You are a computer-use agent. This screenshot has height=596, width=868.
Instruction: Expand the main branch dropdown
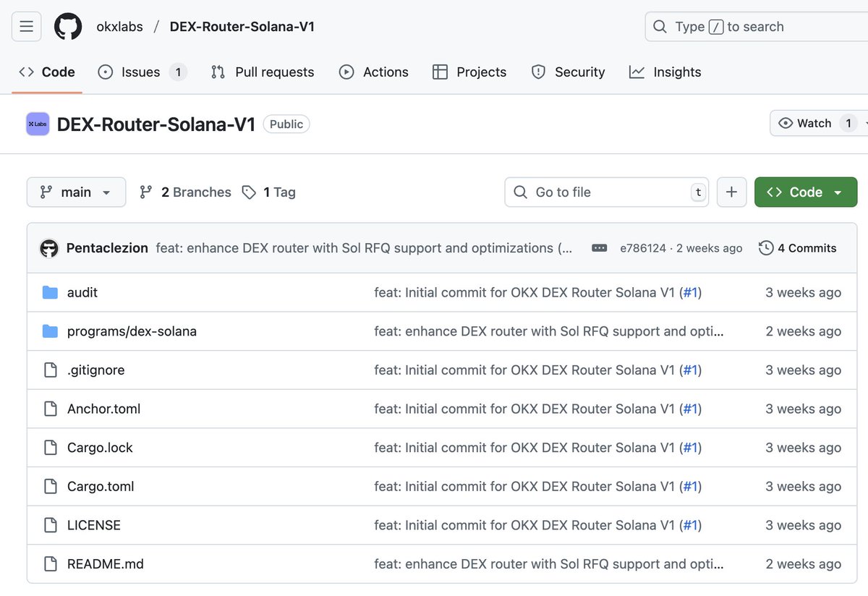point(76,192)
